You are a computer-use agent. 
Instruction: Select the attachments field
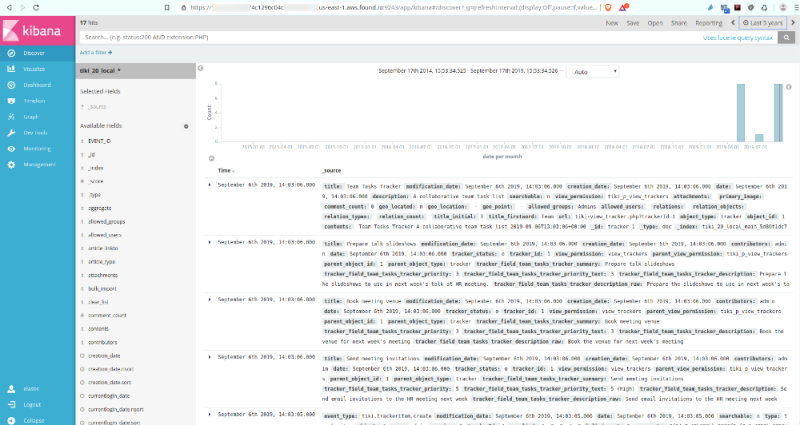(x=103, y=275)
